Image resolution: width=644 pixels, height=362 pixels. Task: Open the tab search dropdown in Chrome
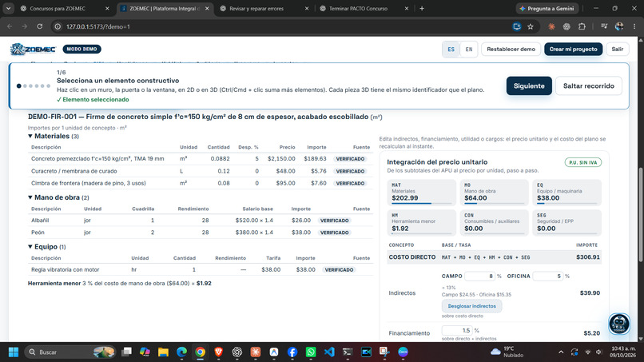point(8,8)
